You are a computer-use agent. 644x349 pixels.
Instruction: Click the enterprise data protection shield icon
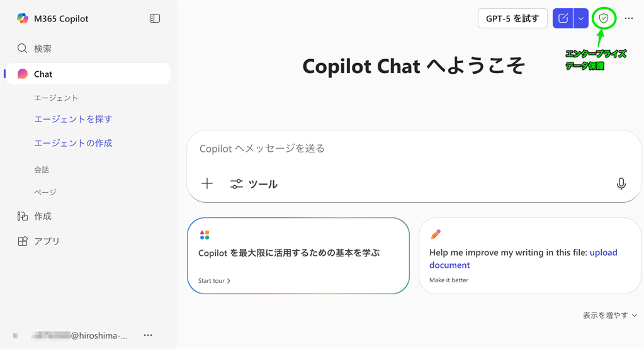pos(604,19)
